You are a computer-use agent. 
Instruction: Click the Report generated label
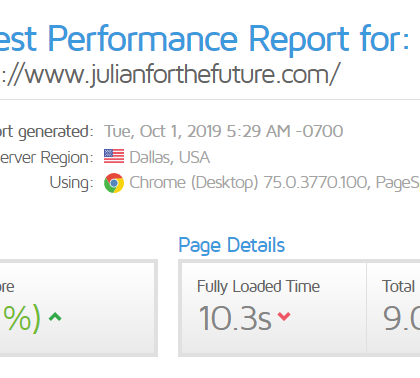coord(47,132)
